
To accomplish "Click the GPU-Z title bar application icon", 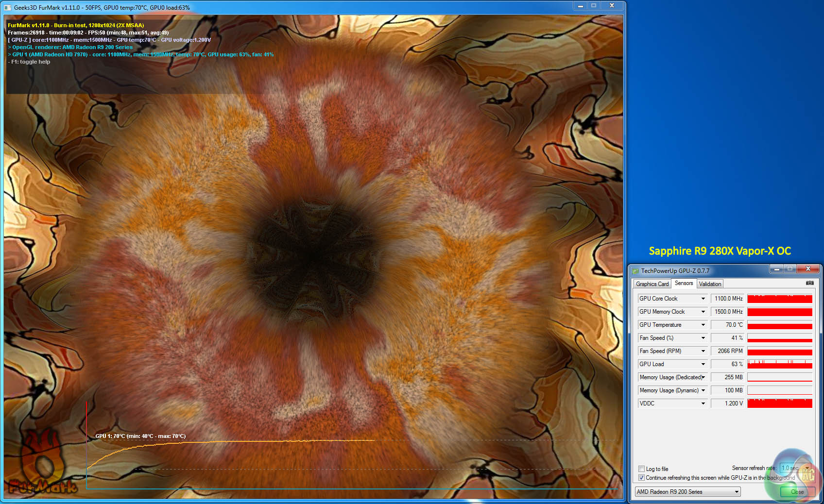I will [x=635, y=271].
